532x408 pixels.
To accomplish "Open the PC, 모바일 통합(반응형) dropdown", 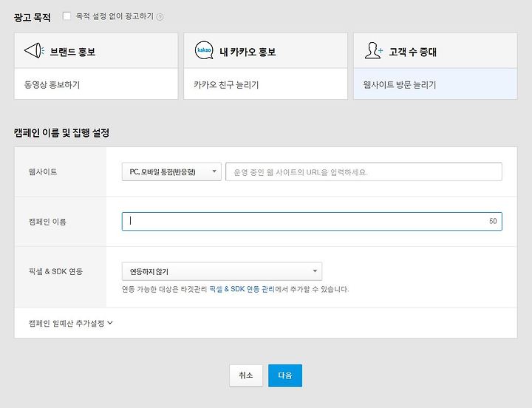I will click(171, 171).
